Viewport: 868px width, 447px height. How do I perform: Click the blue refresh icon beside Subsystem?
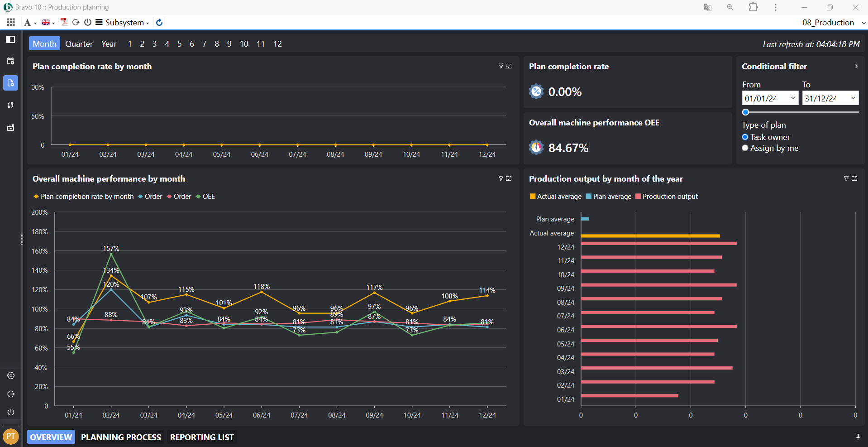tap(159, 23)
